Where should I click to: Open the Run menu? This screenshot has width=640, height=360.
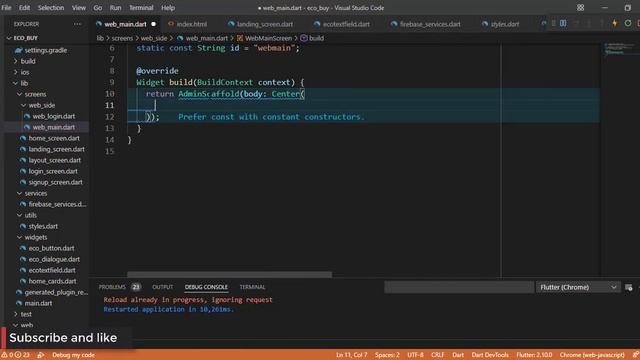(x=116, y=8)
